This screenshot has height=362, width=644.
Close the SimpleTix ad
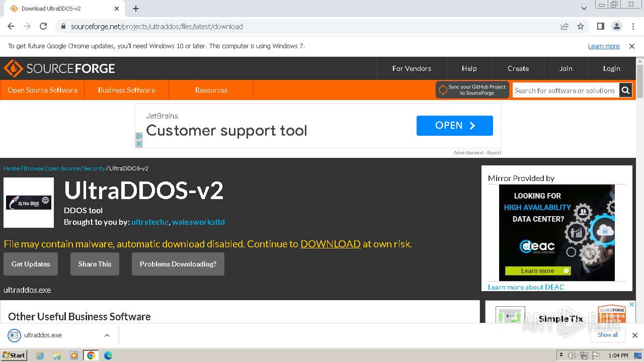click(x=632, y=304)
